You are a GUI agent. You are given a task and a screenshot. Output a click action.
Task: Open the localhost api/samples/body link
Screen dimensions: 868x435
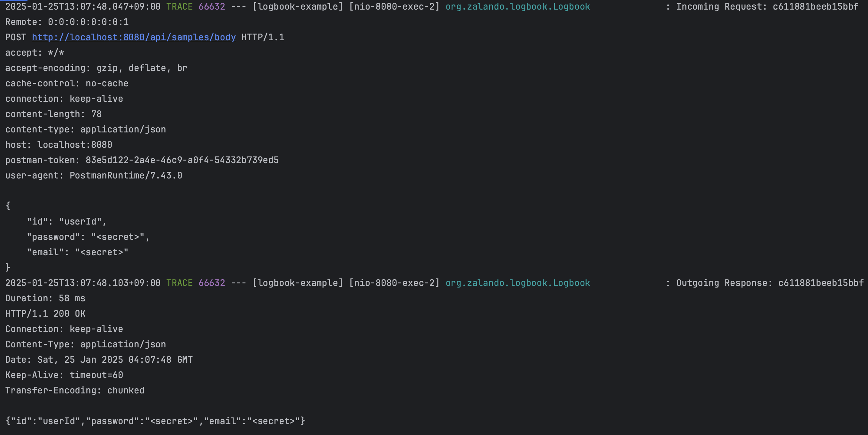pos(134,37)
